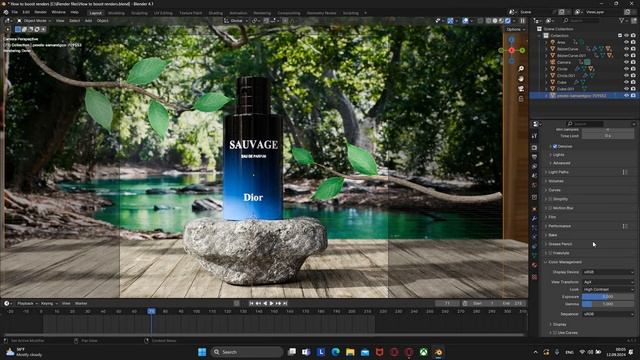Switch to the Compositing workspace tab
Image resolution: width=640 pixels, height=360 pixels.
(x=289, y=13)
